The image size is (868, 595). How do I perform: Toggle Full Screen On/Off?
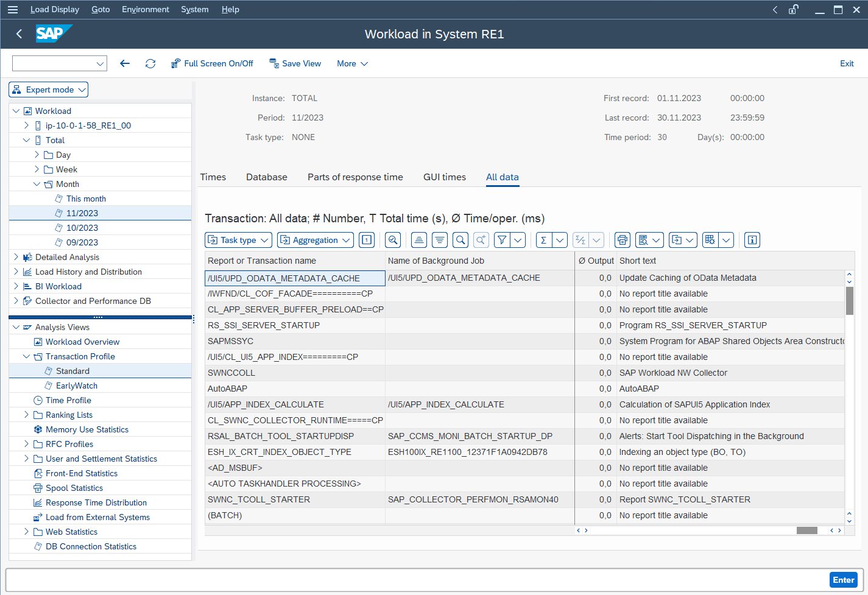[212, 63]
